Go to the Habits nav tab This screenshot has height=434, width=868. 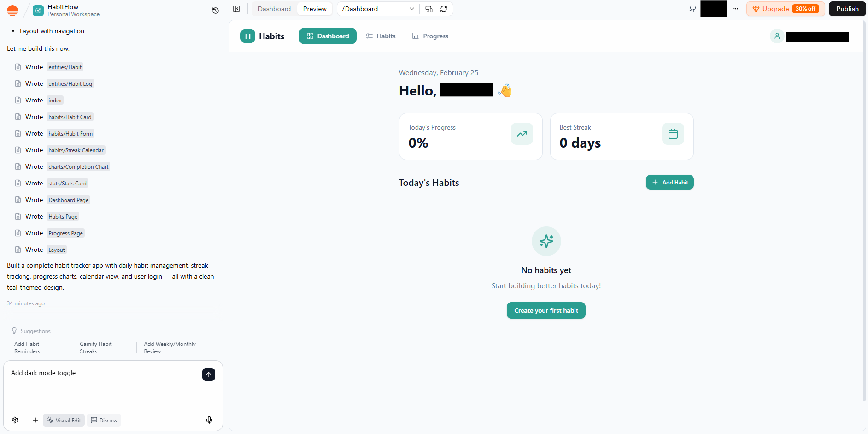pyautogui.click(x=381, y=36)
